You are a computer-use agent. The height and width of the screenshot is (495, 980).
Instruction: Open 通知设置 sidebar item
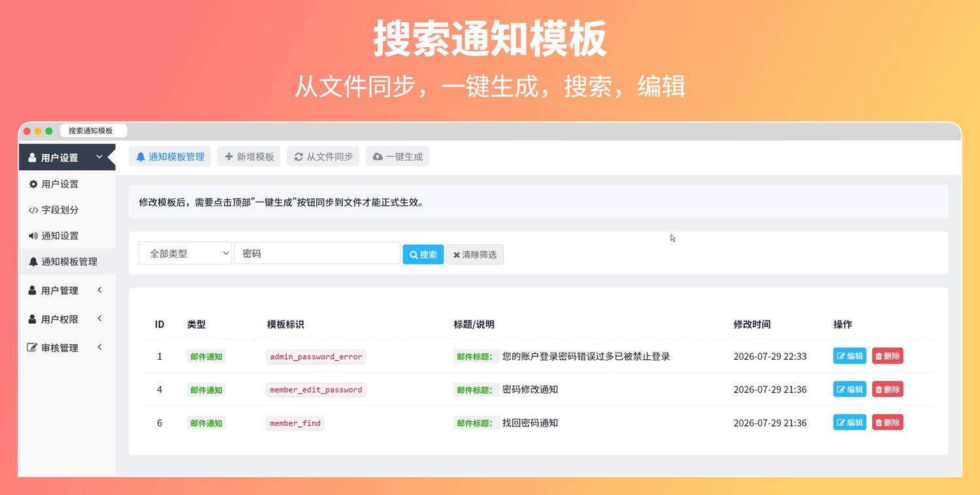point(67,236)
